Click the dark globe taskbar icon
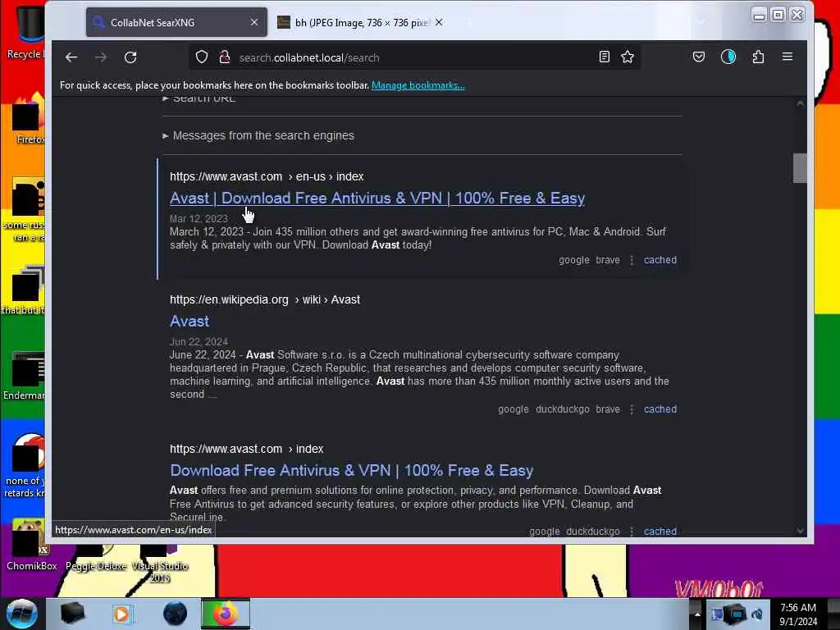 [175, 614]
